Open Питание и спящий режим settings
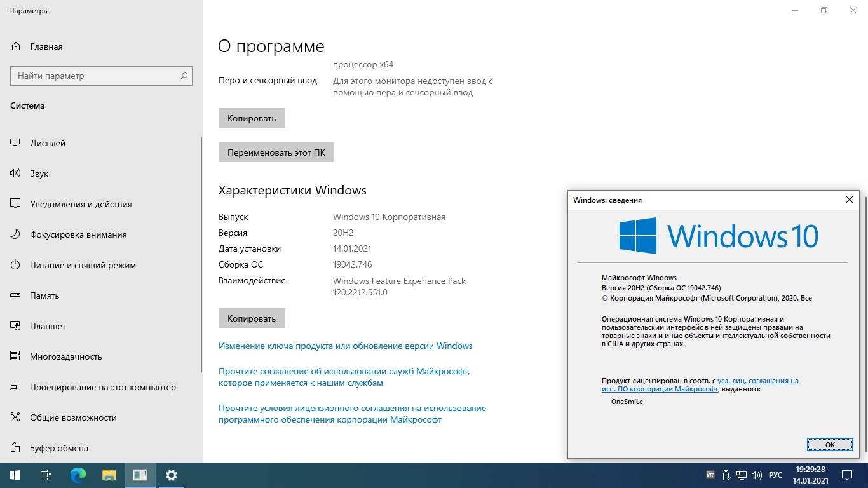 pos(83,265)
